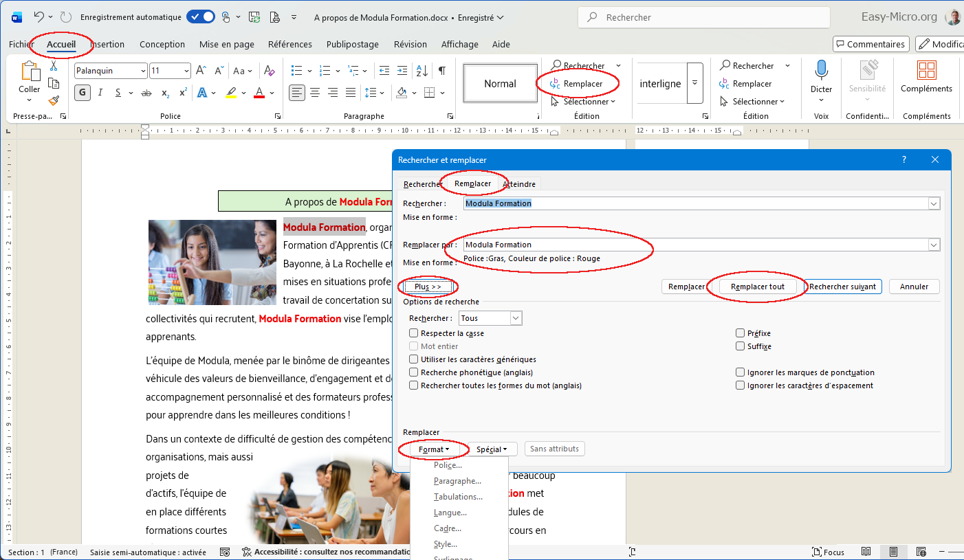This screenshot has height=560, width=964.
Task: Open the Insertion ribbon tab
Action: 107,45
